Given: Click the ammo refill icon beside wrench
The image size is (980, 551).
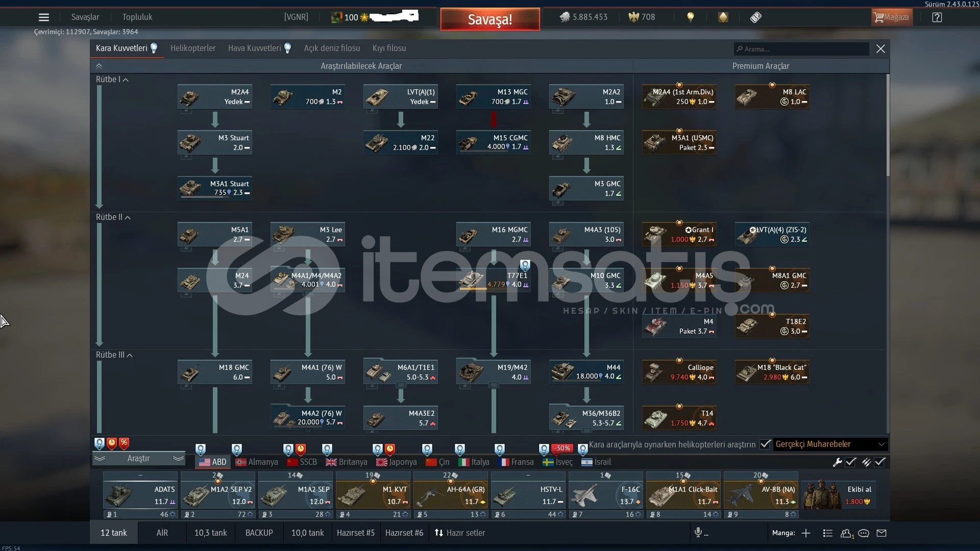Looking at the screenshot, I should pos(867,462).
